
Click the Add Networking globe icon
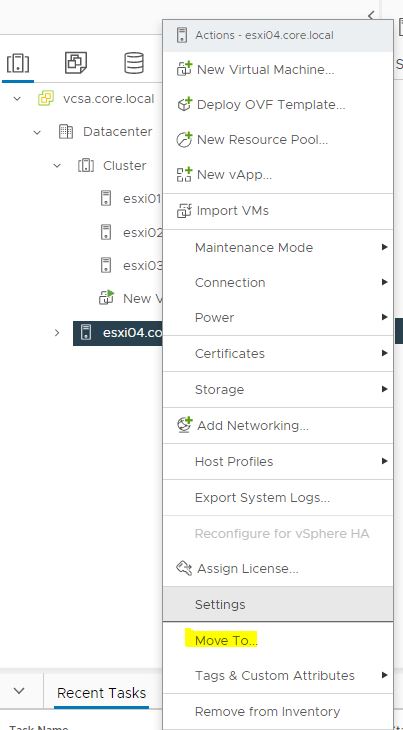[184, 425]
